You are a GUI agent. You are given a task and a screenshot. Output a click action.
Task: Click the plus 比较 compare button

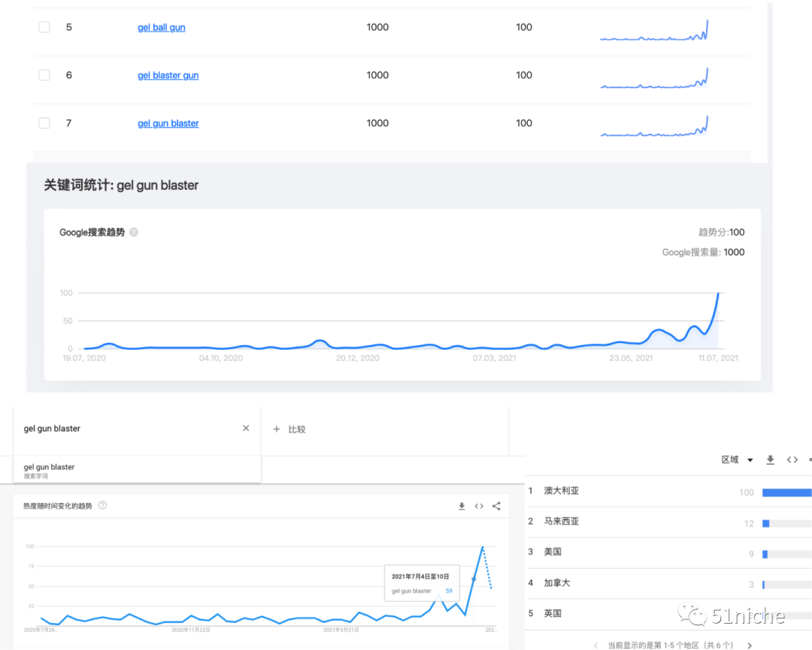[x=289, y=429]
